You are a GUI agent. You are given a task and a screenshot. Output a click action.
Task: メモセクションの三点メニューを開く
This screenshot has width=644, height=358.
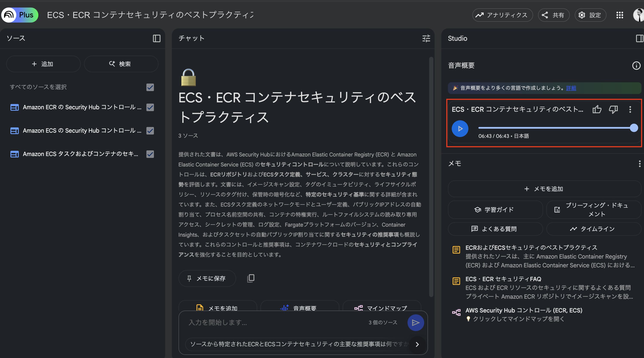click(x=639, y=164)
